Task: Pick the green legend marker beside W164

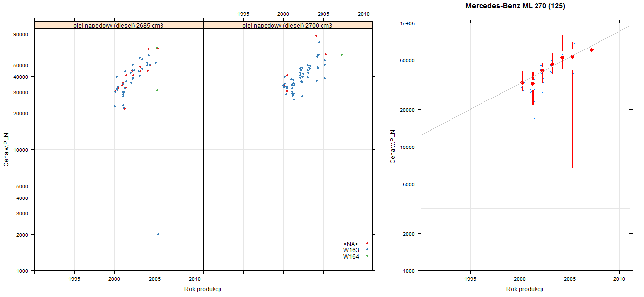Action: pos(367,256)
